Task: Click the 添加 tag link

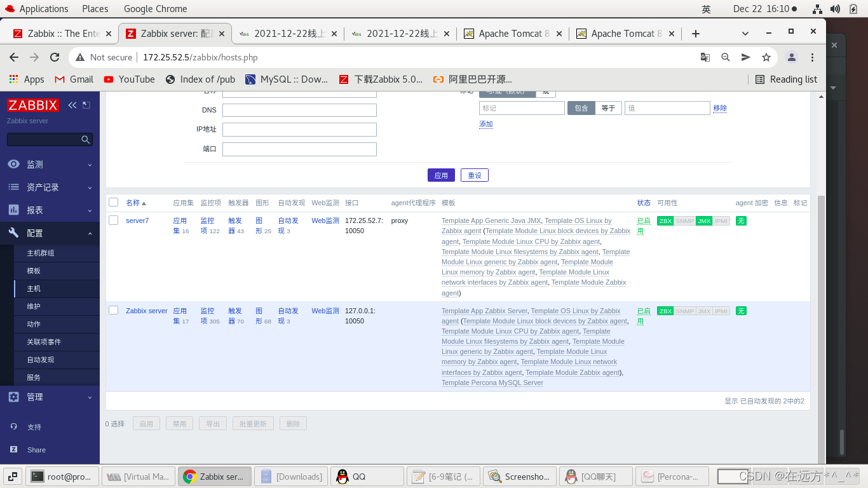Action: 486,124
